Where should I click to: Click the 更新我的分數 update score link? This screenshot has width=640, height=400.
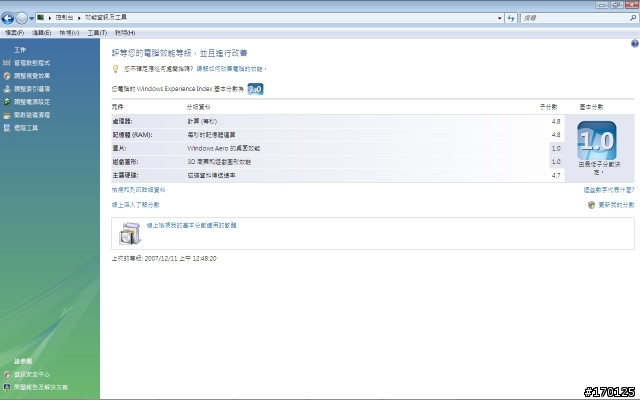[x=616, y=205]
